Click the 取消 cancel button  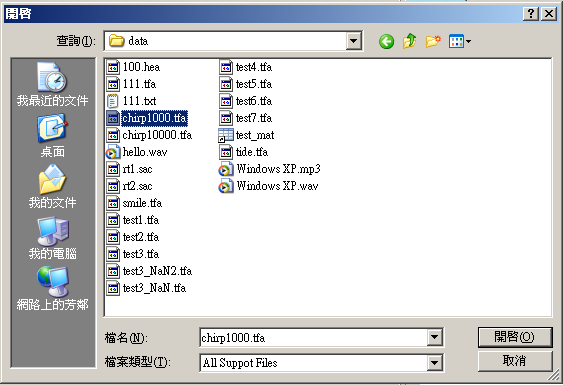(515, 361)
